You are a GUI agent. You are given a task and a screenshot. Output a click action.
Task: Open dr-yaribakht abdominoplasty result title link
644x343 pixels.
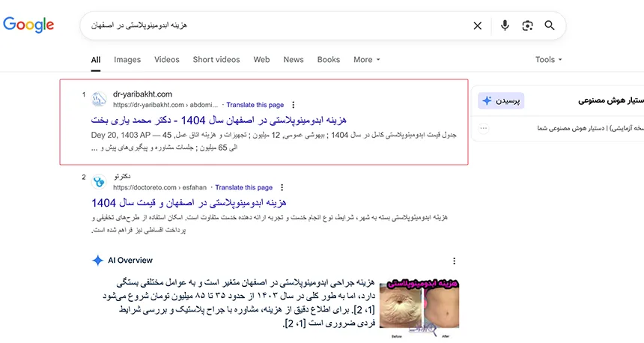pyautogui.click(x=219, y=120)
